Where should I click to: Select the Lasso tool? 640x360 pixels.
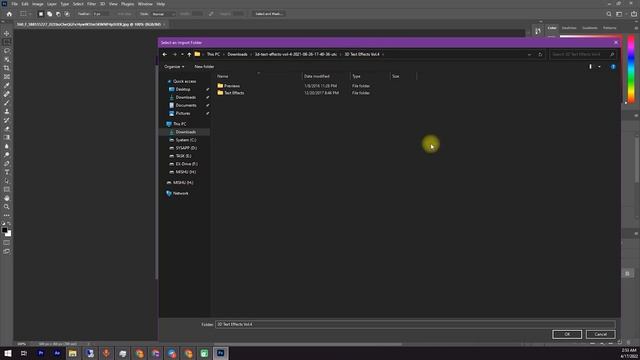point(7,51)
